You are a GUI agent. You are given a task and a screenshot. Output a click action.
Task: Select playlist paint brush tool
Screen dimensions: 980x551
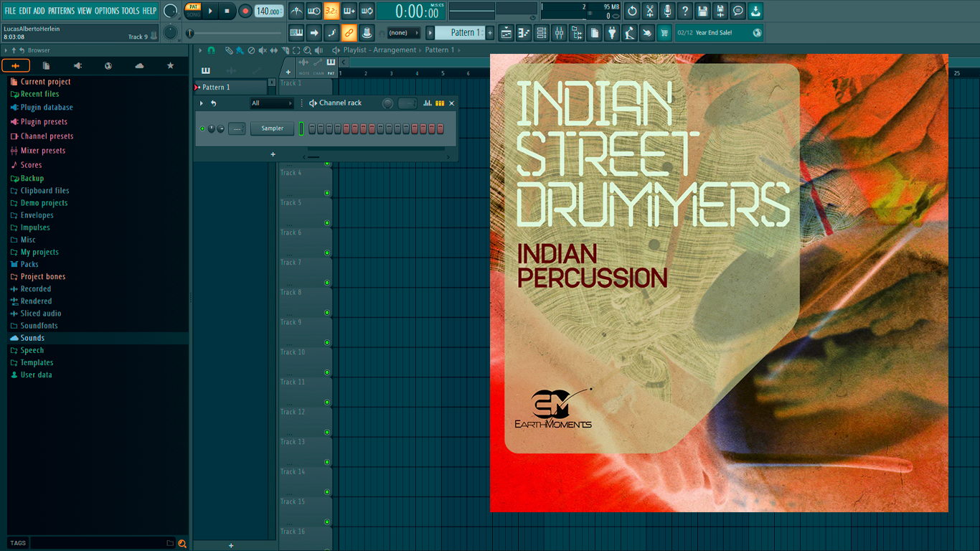(x=240, y=50)
